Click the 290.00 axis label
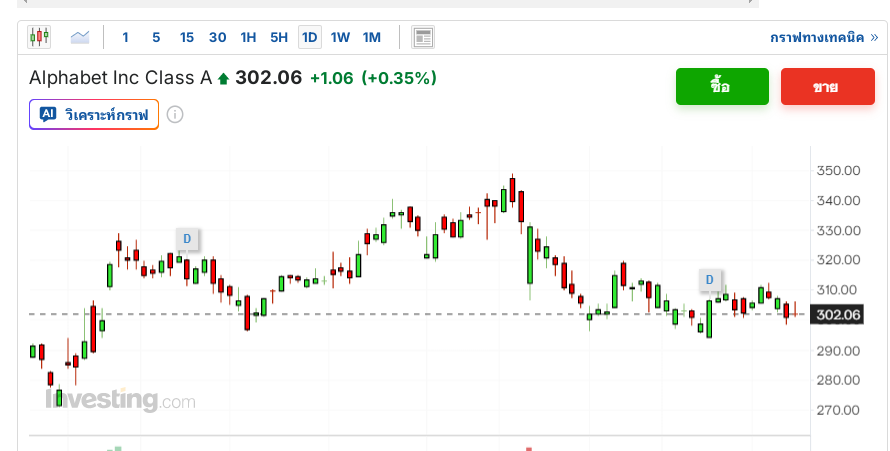Image resolution: width=890 pixels, height=451 pixels. coord(838,351)
